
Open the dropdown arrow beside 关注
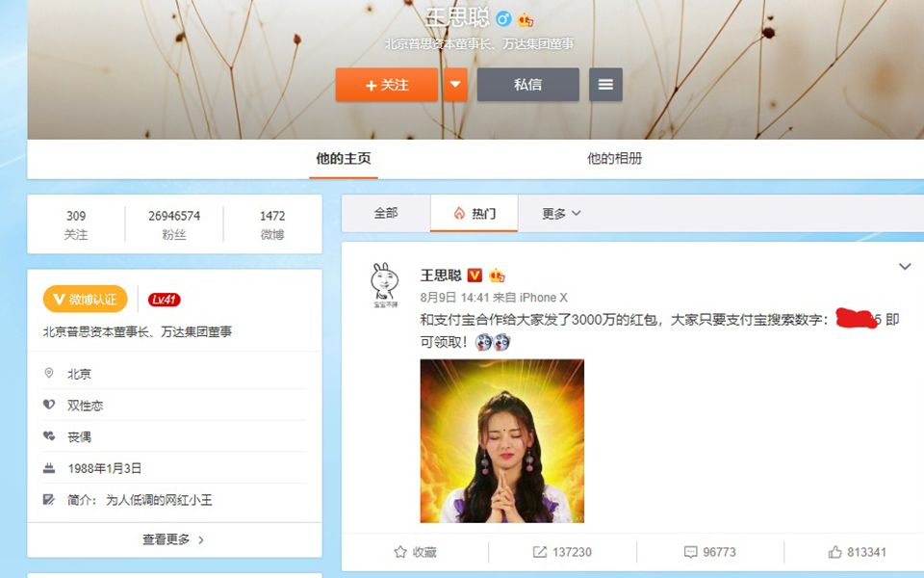click(455, 85)
